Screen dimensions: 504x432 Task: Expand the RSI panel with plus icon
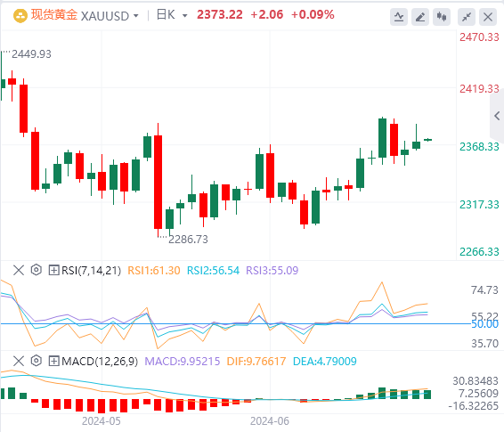(53, 270)
